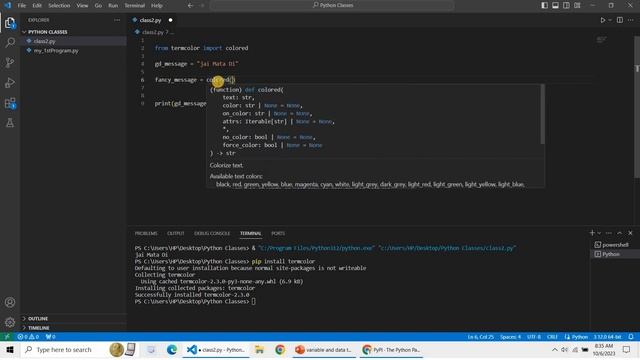Open editor More Actions ellipsis

631,20
